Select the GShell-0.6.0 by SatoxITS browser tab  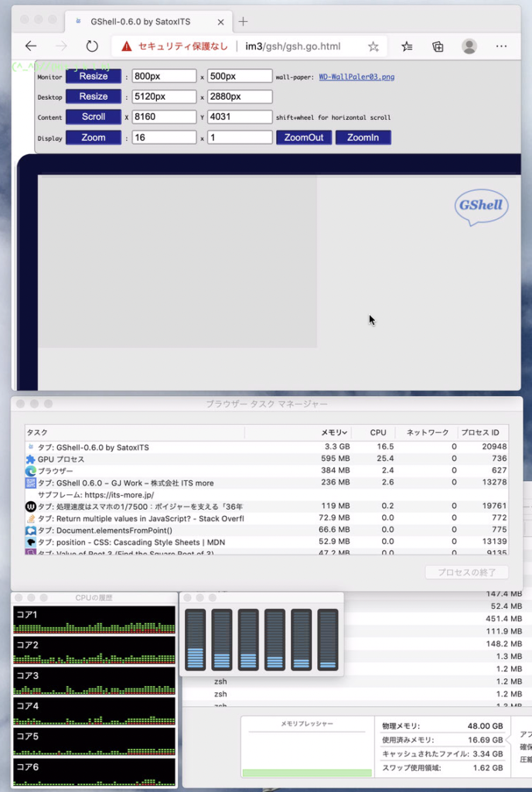[147, 22]
